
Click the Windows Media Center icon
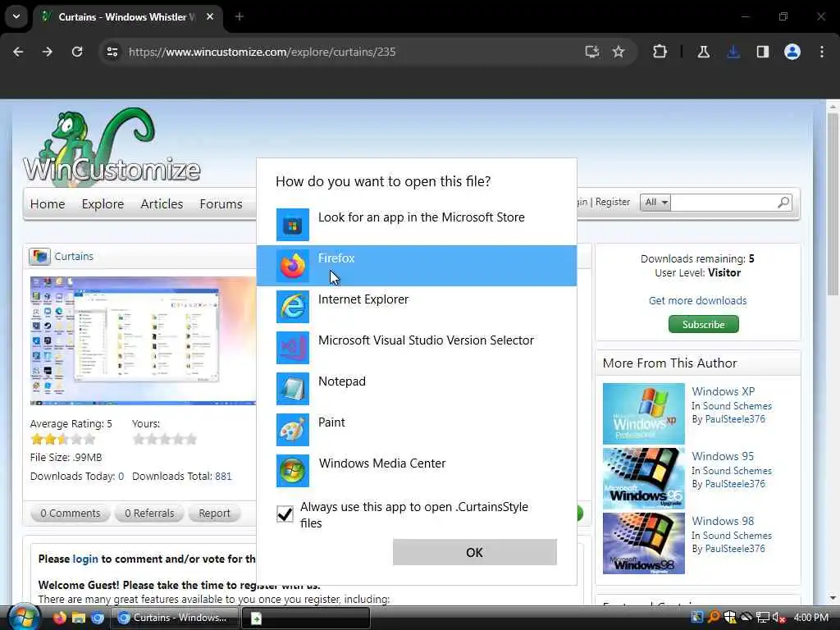coord(293,471)
